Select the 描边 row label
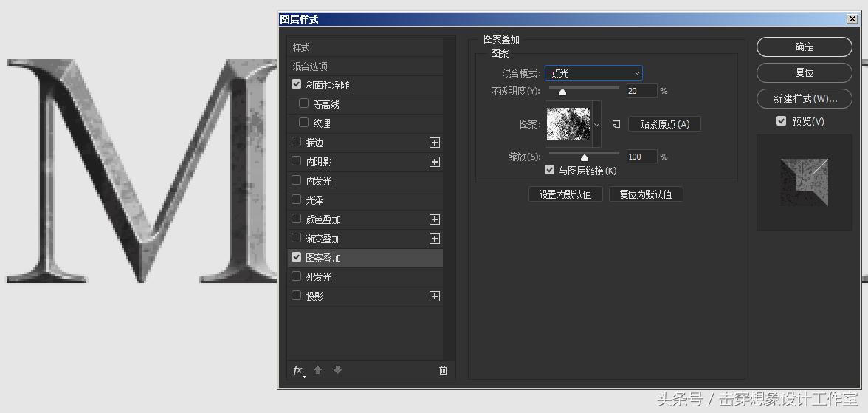This screenshot has height=413, width=868. pos(314,143)
